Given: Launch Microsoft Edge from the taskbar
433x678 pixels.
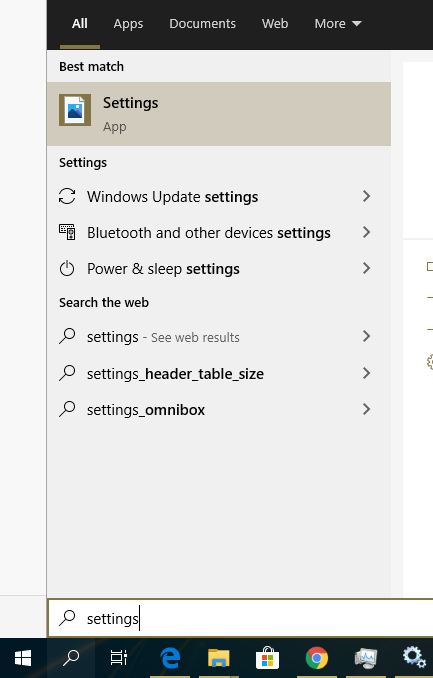Looking at the screenshot, I should point(170,658).
